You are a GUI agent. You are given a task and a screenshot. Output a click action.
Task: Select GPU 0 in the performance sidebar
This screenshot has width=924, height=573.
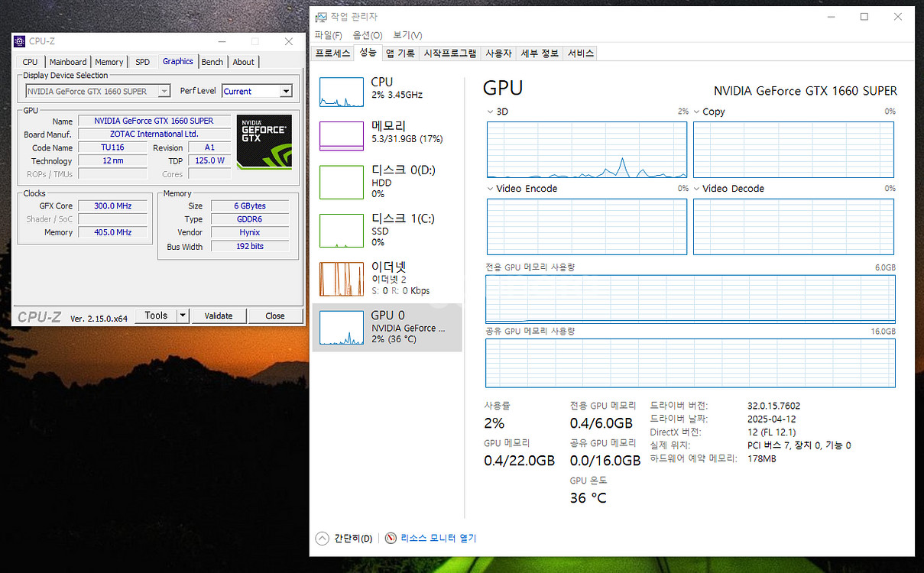(387, 327)
